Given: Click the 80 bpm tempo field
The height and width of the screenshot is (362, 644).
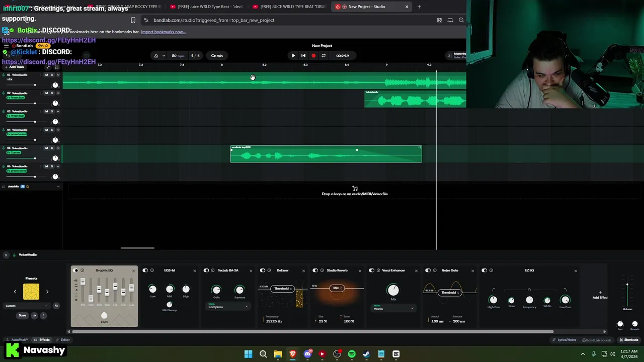Looking at the screenshot, I should click(x=177, y=56).
